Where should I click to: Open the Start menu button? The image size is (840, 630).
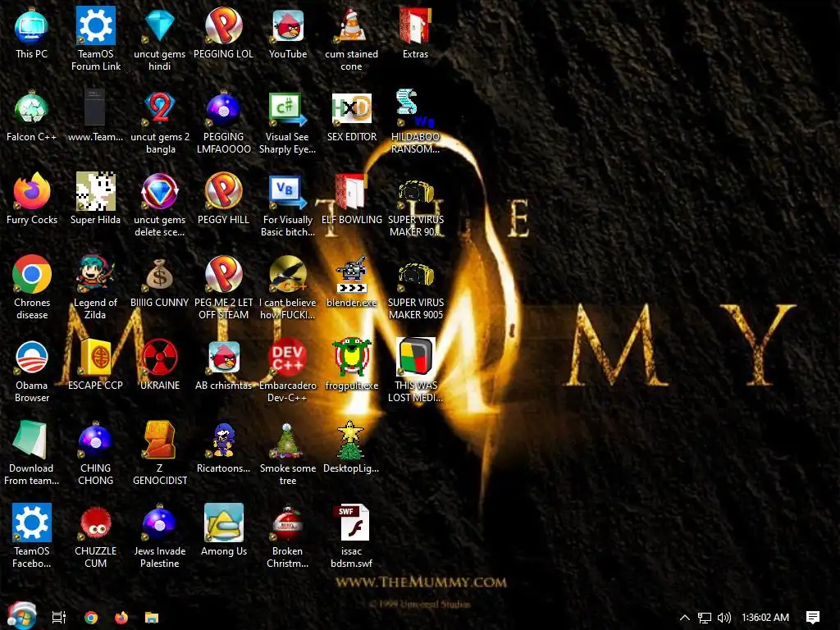22,615
